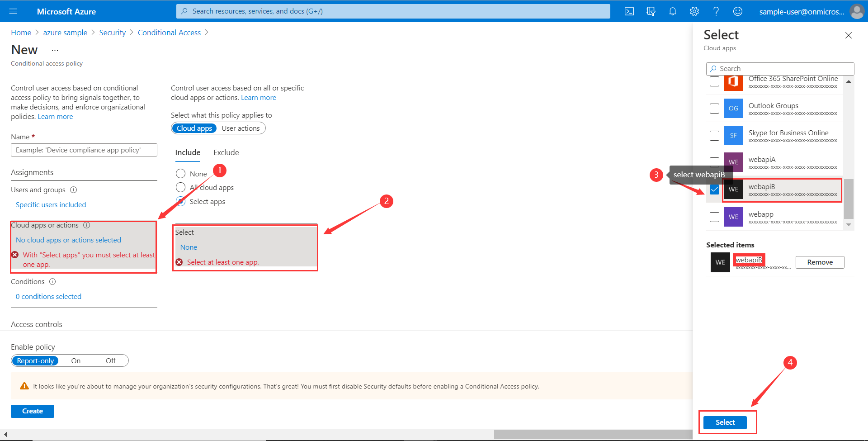Go to Security breadcrumb

(113, 33)
